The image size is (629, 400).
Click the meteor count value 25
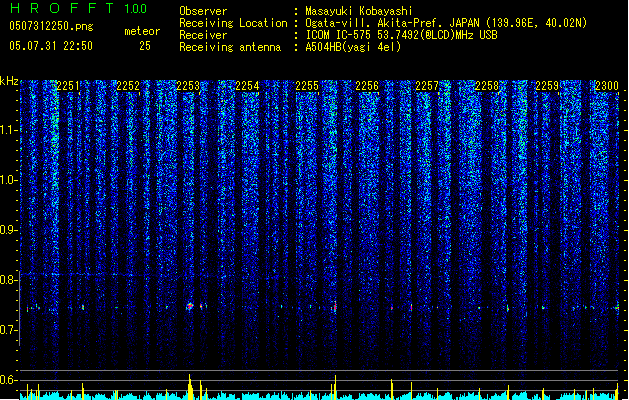click(145, 46)
